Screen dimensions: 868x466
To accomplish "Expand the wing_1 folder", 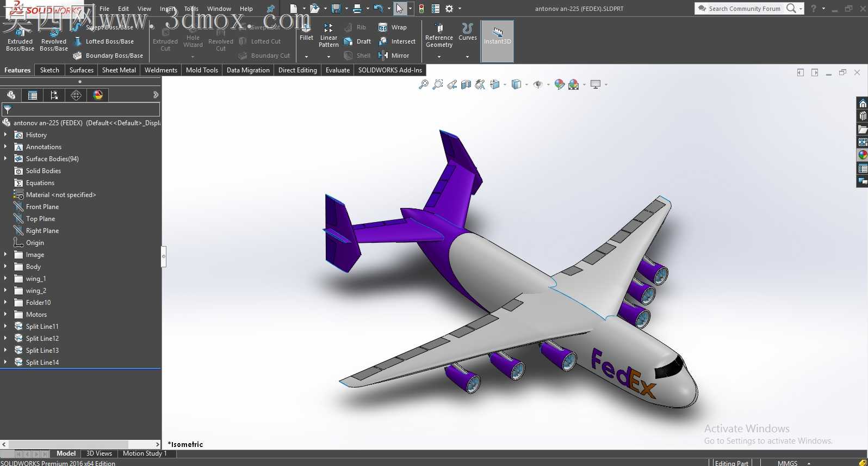I will pos(5,278).
